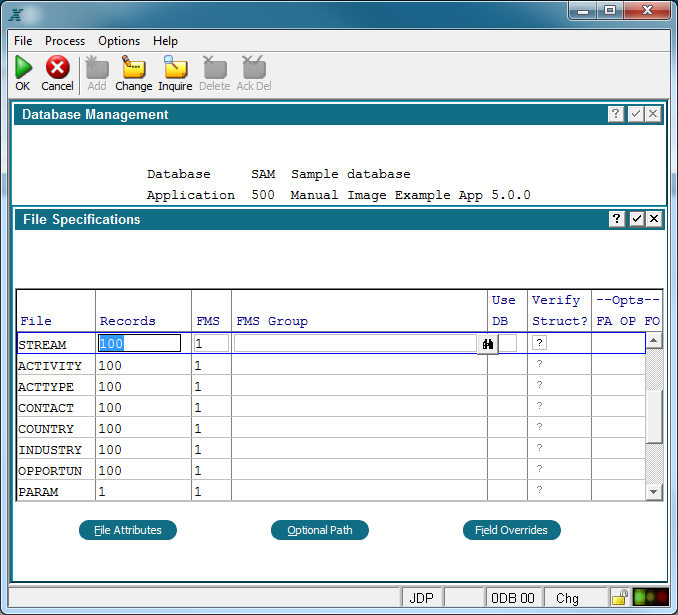Select the INDUSTRY file row
This screenshot has width=678, height=615.
(x=331, y=448)
